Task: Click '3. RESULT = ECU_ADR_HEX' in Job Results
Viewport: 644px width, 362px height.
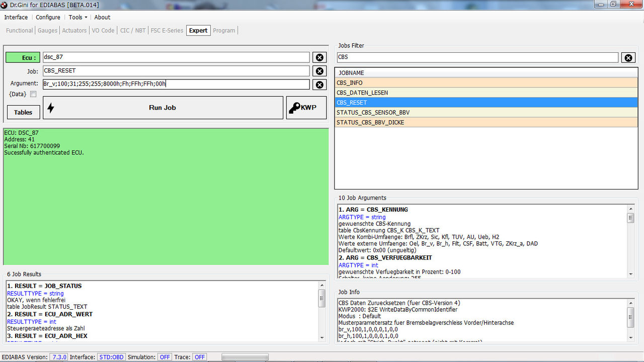Action: click(47, 336)
